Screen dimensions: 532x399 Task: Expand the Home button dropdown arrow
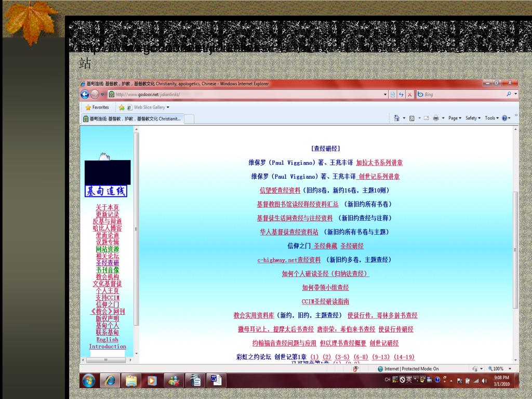pyautogui.click(x=404, y=118)
